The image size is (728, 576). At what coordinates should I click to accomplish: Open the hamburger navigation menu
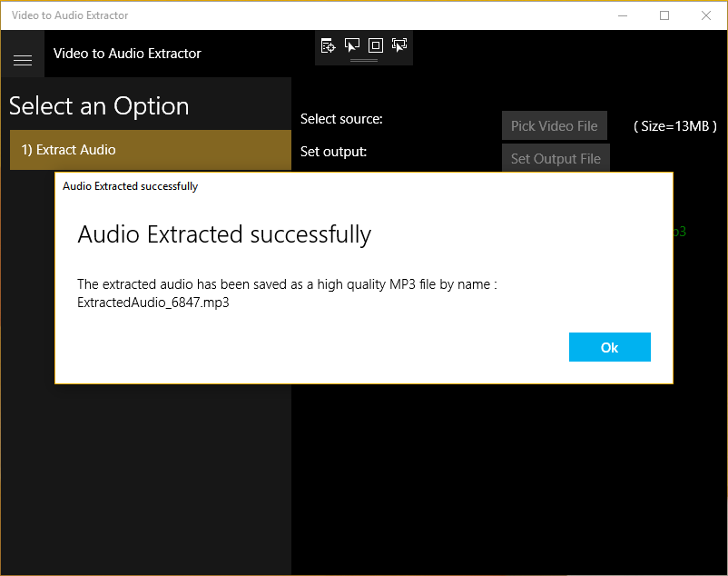coord(23,60)
